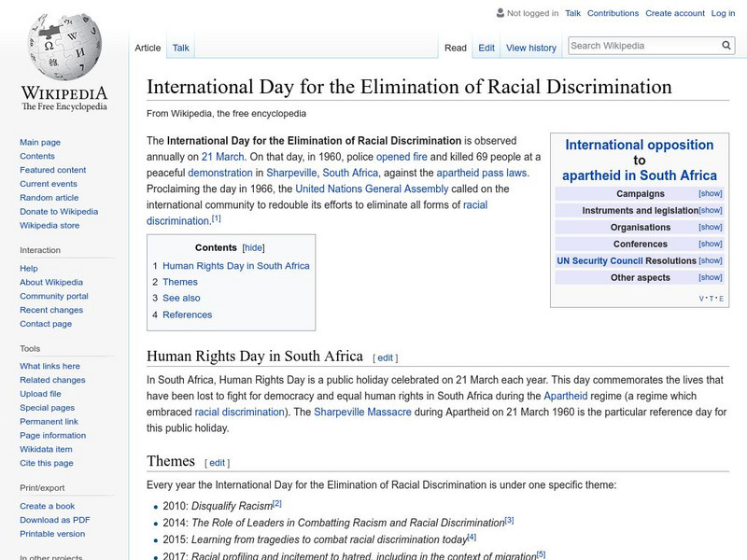Open Random article from sidebar
Viewport: 747px width, 560px height.
click(49, 198)
